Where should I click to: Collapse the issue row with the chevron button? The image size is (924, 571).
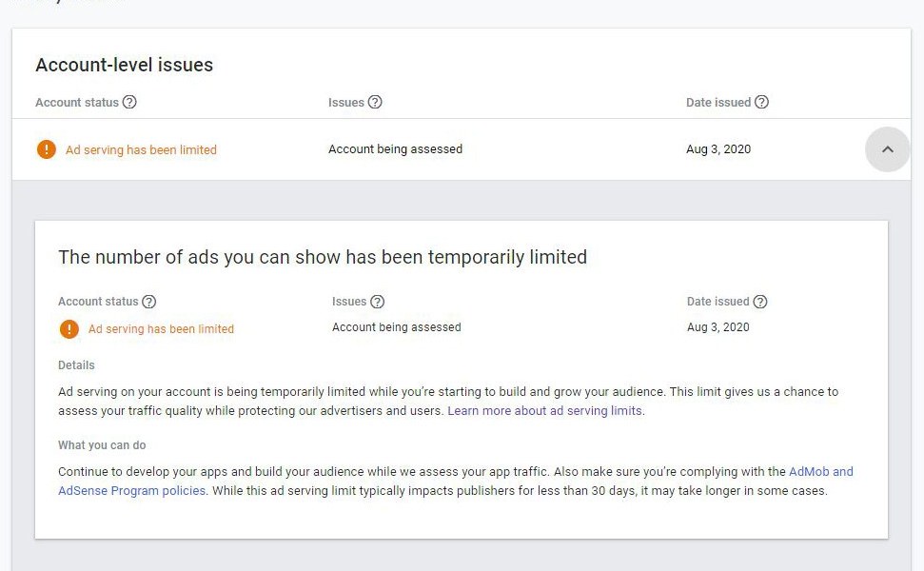[x=888, y=149]
